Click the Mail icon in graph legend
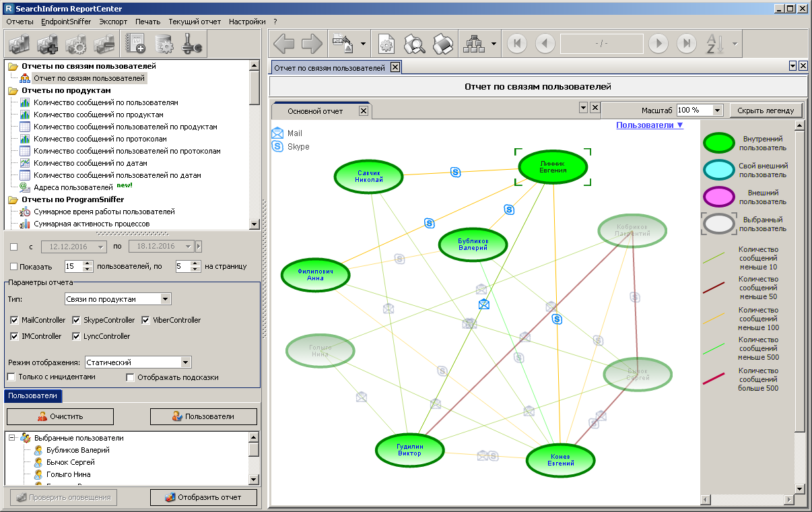Screen dimensions: 812x512 coord(277,133)
